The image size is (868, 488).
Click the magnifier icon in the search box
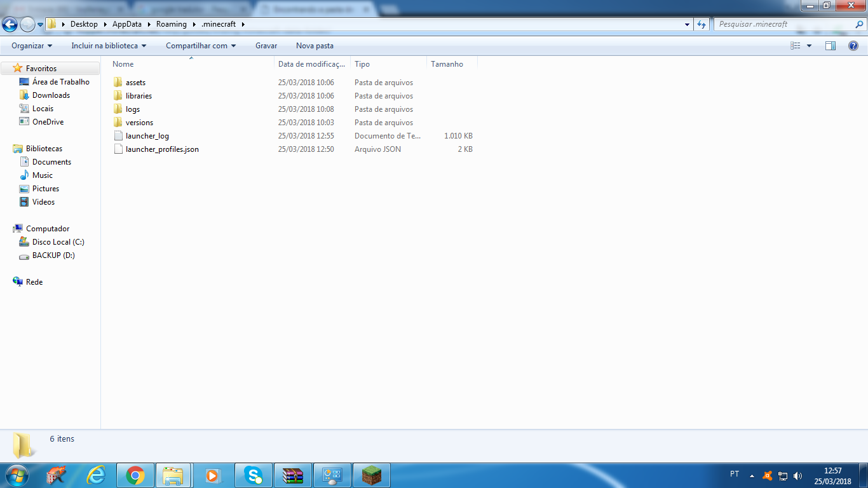click(x=859, y=24)
